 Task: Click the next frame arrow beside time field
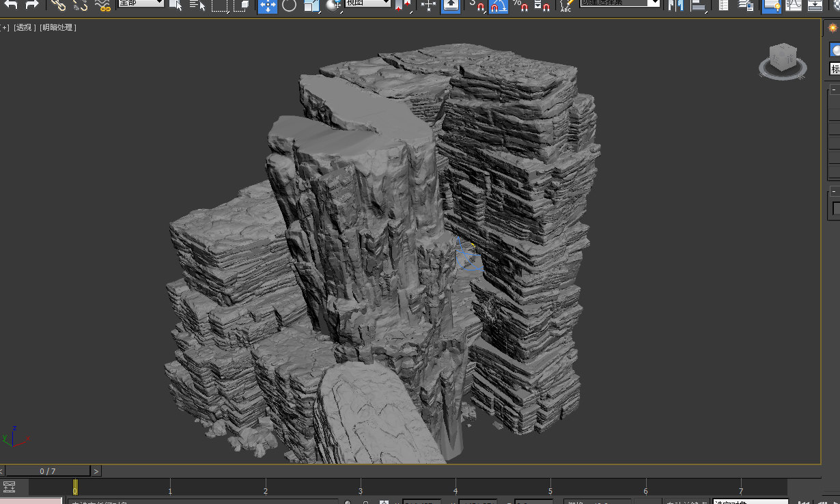click(x=96, y=471)
